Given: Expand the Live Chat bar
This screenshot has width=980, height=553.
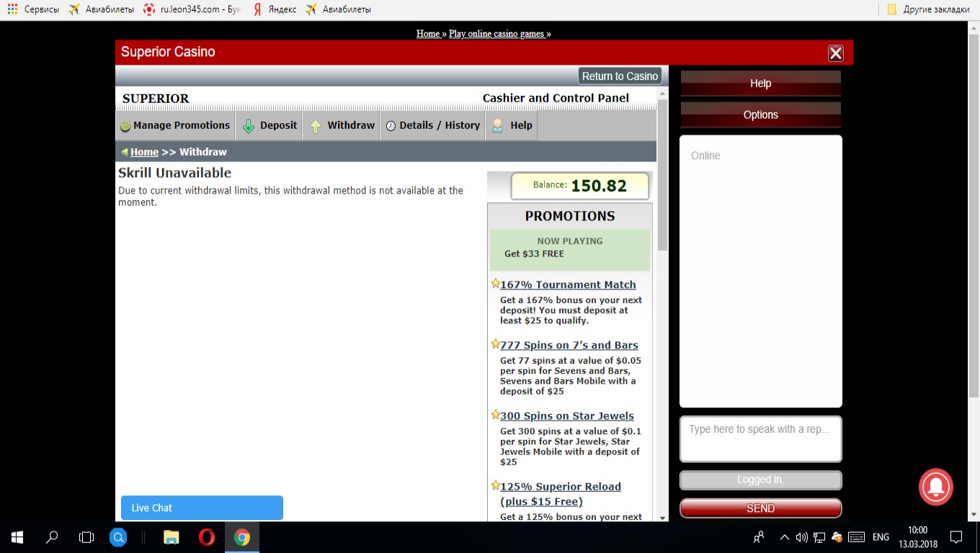Looking at the screenshot, I should click(x=202, y=508).
